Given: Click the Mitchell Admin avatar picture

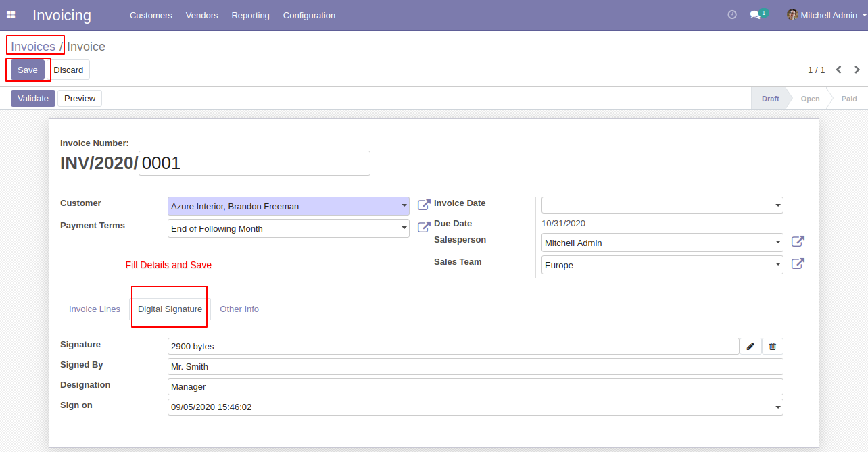Looking at the screenshot, I should 792,15.
